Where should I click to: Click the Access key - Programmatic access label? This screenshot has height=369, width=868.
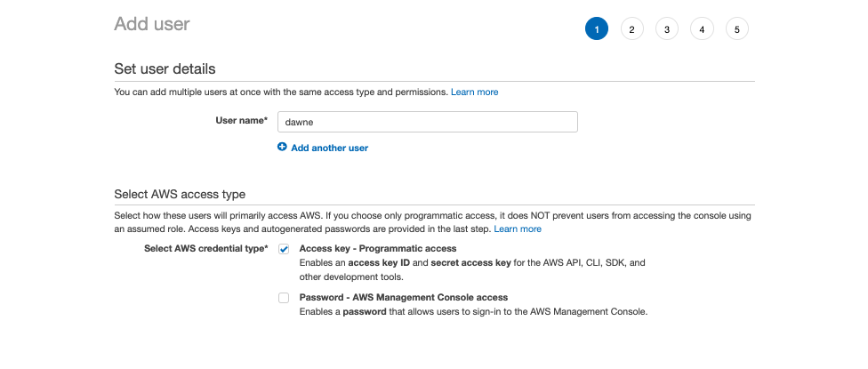coord(378,248)
